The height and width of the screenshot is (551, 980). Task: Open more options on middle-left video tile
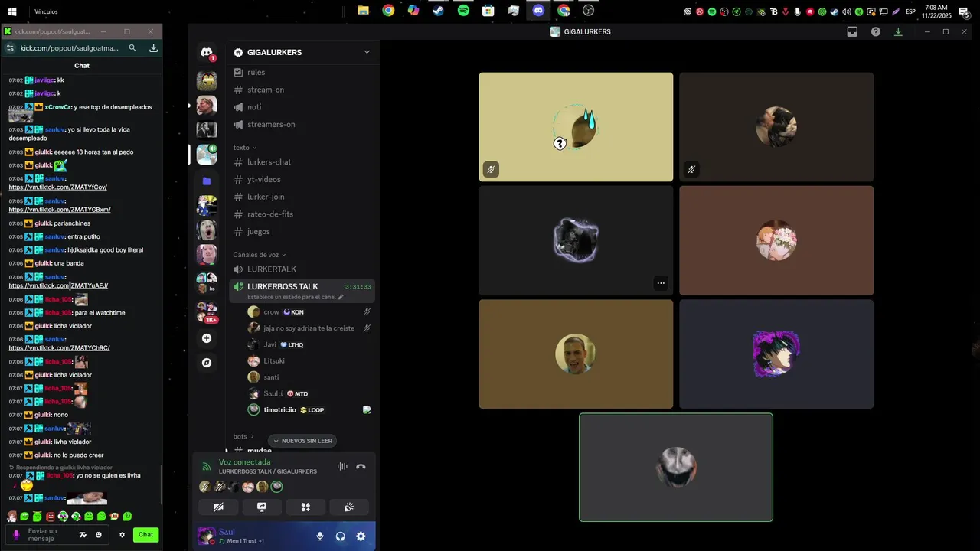[661, 283]
